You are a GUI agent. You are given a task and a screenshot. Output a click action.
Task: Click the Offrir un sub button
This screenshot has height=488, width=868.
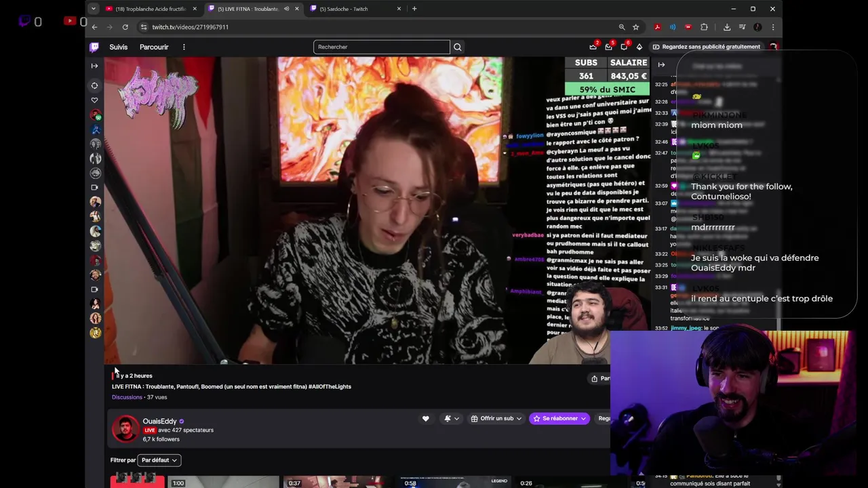pyautogui.click(x=496, y=419)
